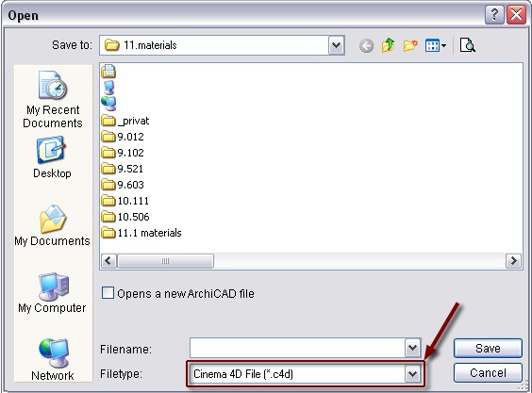Click the Save button

coord(488,349)
